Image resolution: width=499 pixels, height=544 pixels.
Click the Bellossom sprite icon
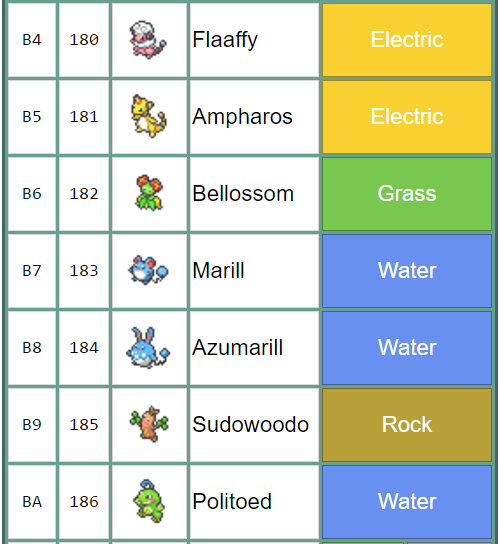click(x=149, y=193)
